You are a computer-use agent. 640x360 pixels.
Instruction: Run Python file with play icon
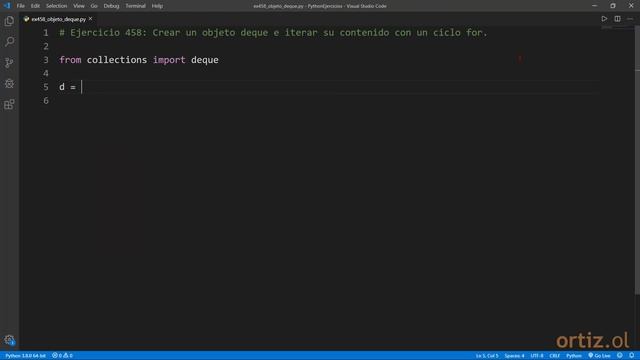tap(604, 19)
